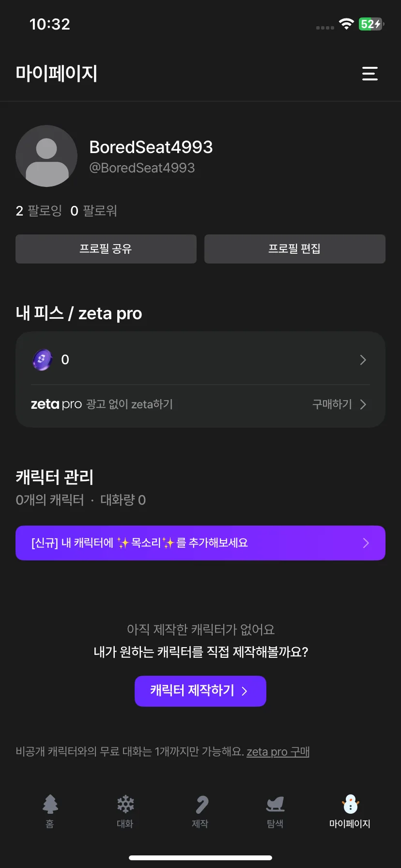
Task: Tap the purple piece coin icon
Action: (x=43, y=360)
